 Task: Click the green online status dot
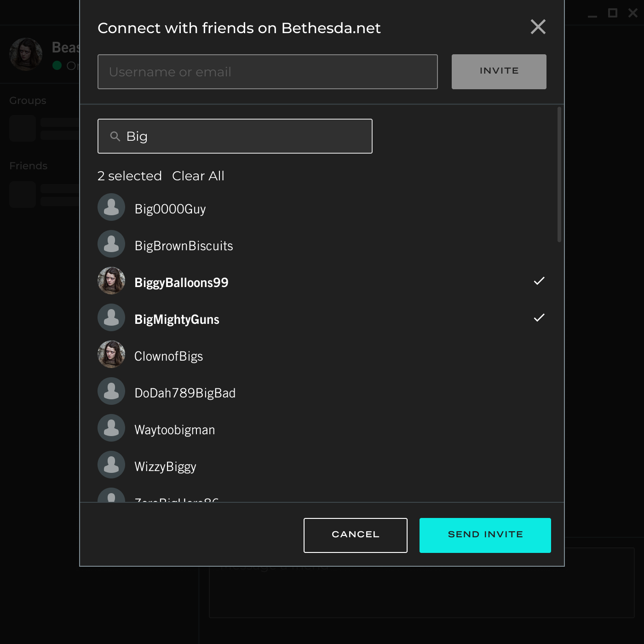[57, 65]
